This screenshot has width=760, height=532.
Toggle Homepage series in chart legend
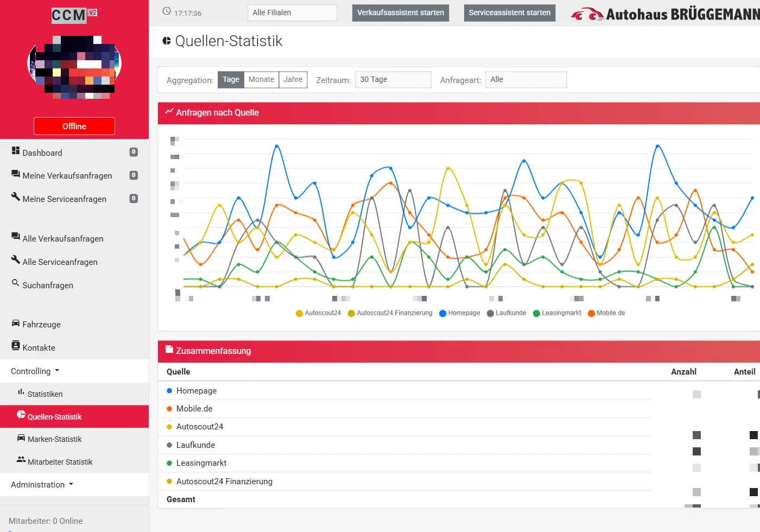460,313
